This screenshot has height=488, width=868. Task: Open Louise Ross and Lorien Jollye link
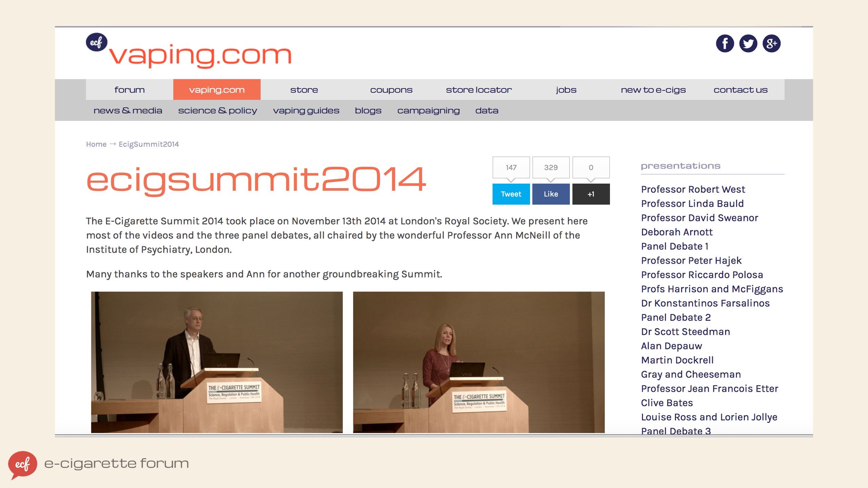(x=709, y=417)
